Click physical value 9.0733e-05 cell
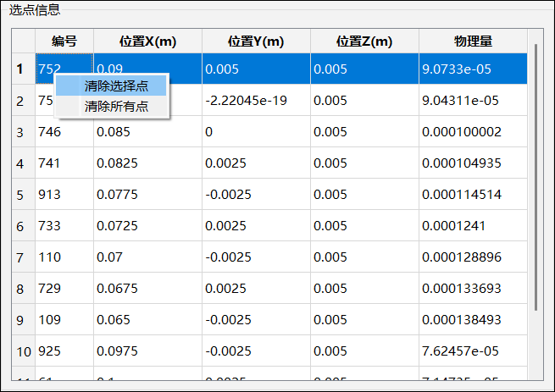This screenshot has width=555, height=392. coord(473,69)
